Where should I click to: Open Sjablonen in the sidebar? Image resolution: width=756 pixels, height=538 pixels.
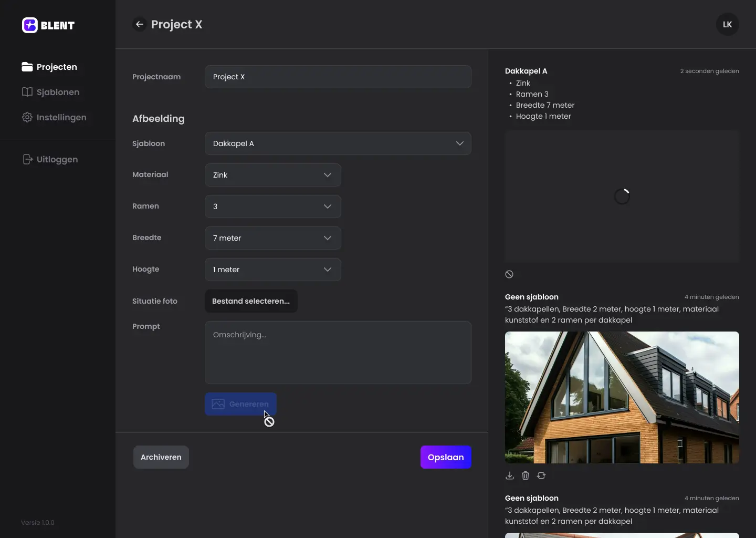pos(51,92)
